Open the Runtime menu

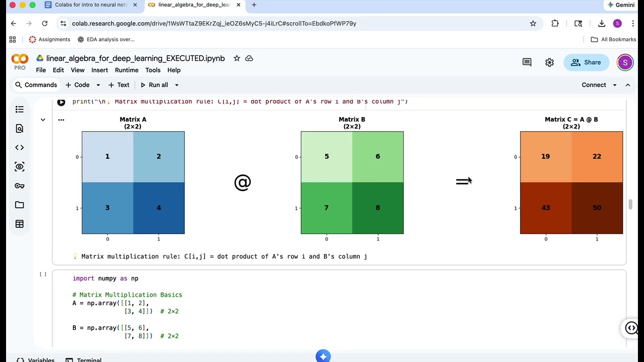[x=126, y=70]
